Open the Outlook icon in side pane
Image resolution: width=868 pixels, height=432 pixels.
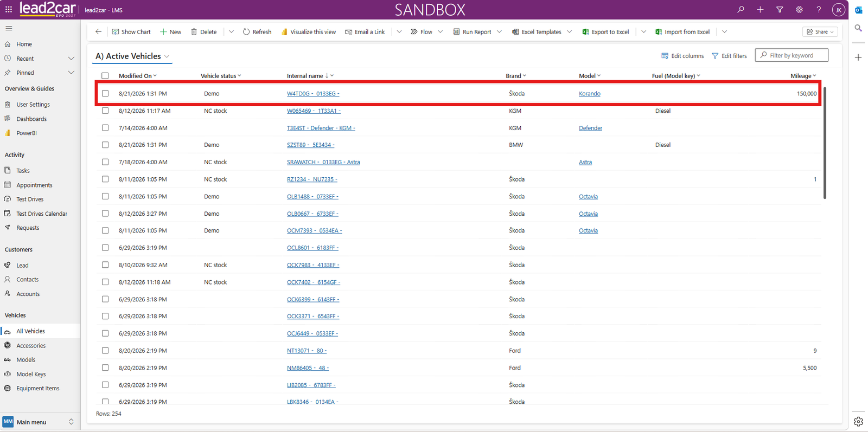point(858,10)
